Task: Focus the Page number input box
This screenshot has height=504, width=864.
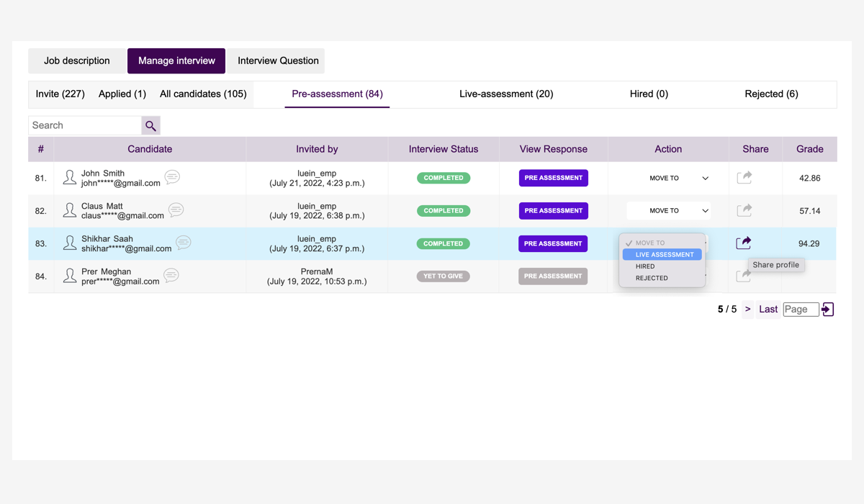Action: click(x=801, y=309)
